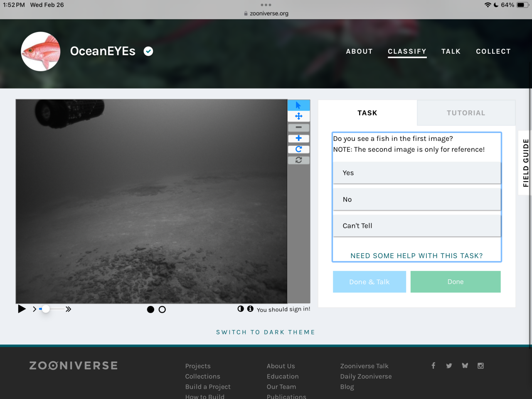Show the first image frame dot

(x=150, y=309)
